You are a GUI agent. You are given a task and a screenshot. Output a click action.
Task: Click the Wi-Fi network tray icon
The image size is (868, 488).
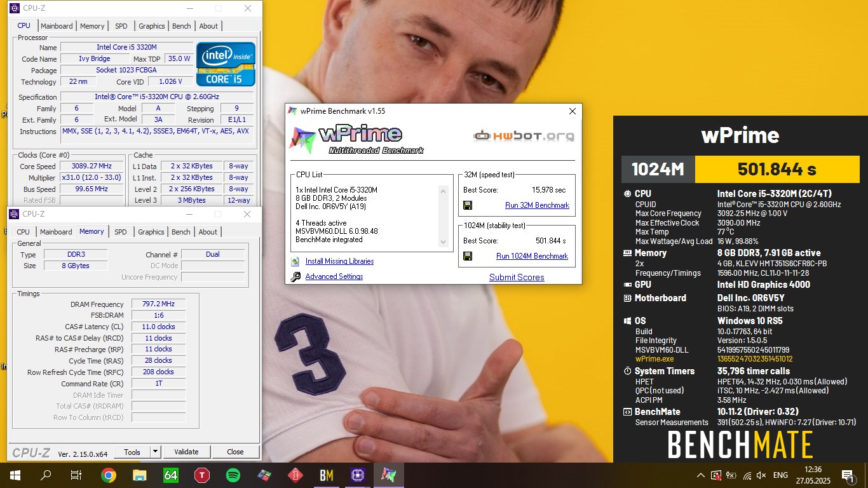[747, 475]
